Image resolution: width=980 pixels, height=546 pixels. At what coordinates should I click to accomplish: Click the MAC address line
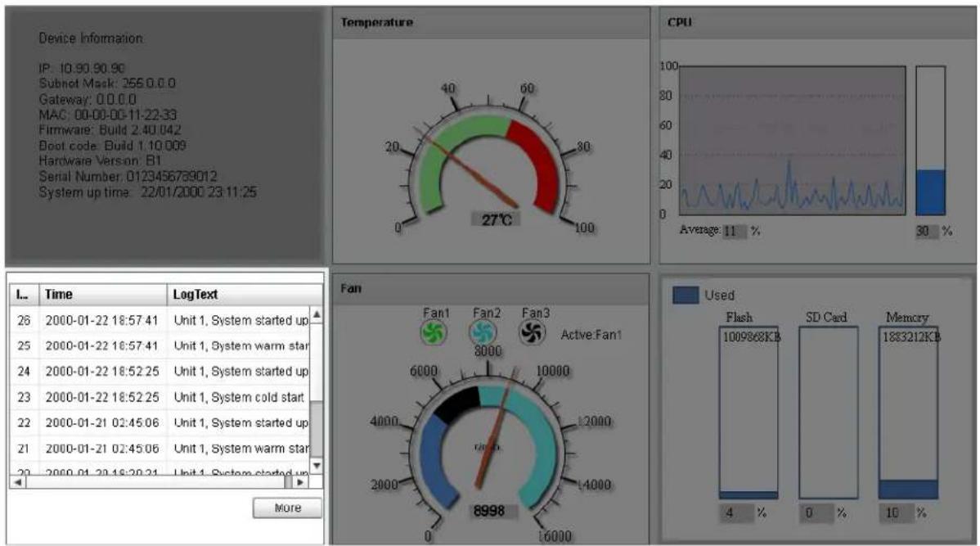(107, 115)
